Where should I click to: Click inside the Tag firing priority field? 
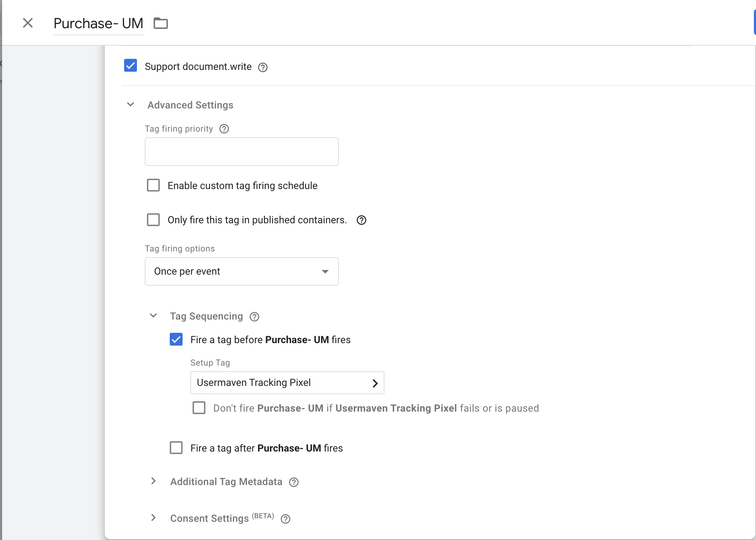tap(241, 151)
